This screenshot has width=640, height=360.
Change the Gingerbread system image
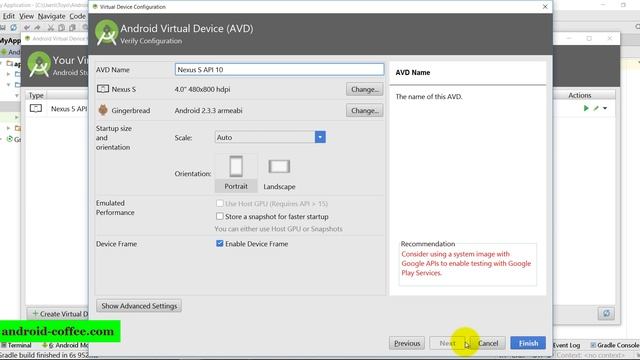pyautogui.click(x=364, y=110)
